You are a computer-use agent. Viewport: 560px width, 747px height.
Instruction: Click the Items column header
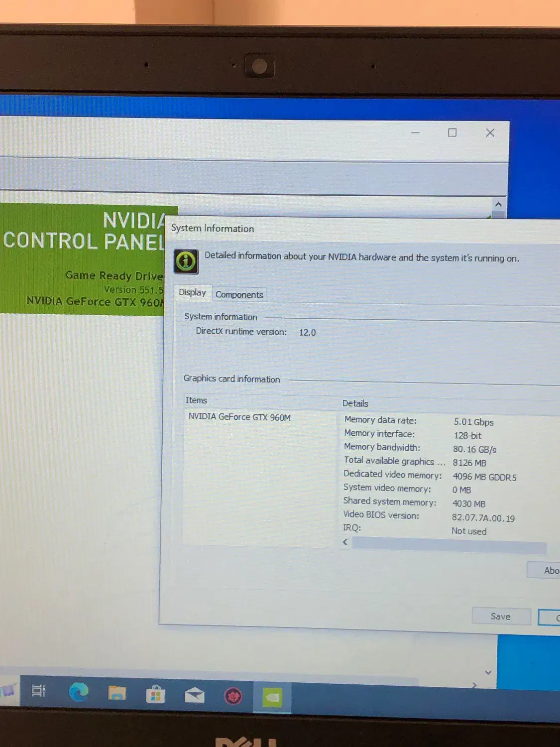coord(196,400)
